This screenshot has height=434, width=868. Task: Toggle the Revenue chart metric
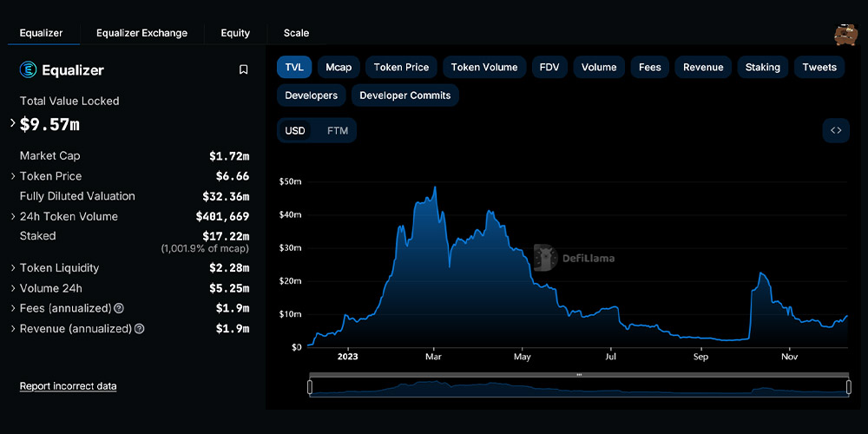pyautogui.click(x=703, y=67)
